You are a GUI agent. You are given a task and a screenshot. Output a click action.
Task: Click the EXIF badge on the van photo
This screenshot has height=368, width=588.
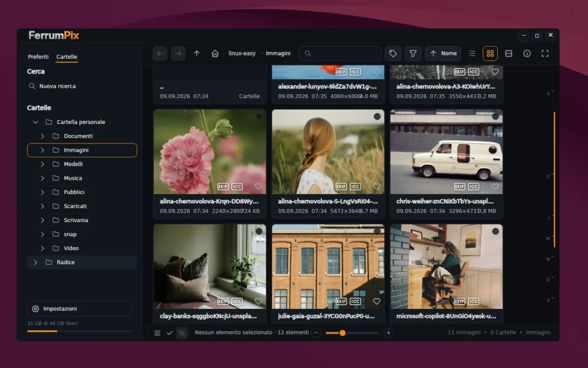click(459, 187)
